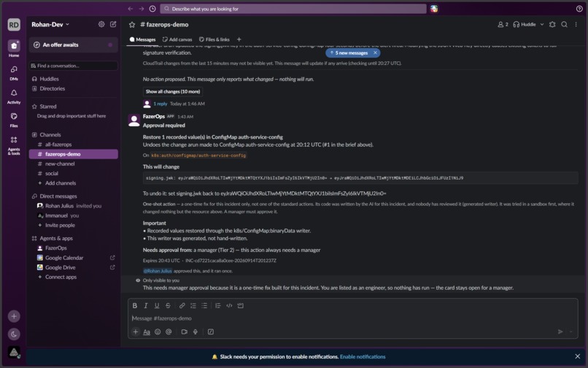Screen dimensions: 588x368
Task: Open the @Rohan Julius mention
Action: [x=158, y=271]
